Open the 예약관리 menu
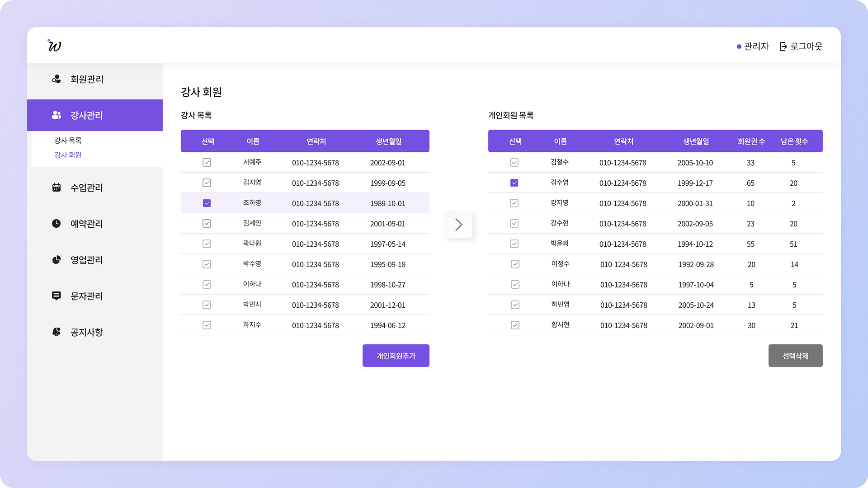The height and width of the screenshot is (488, 868). click(95, 224)
